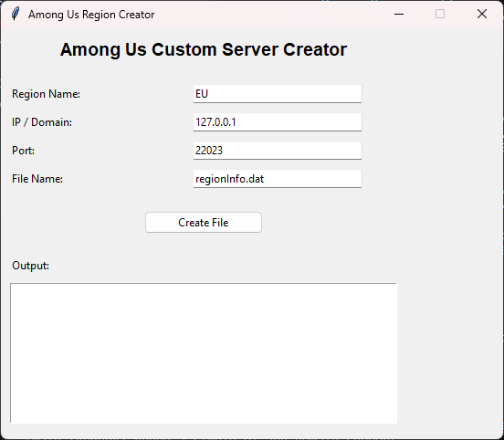The width and height of the screenshot is (504, 440).
Task: Click the IP / Domain: label
Action: 42,122
